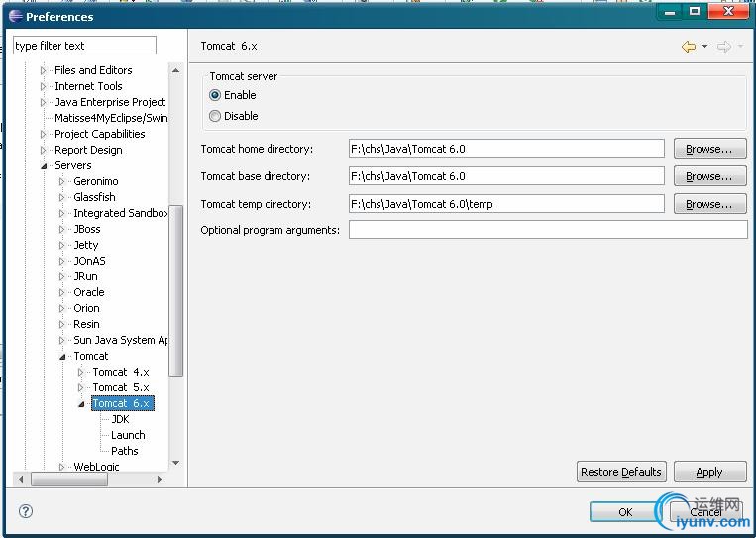Click the Tomcat temp directory field
This screenshot has width=756, height=538.
[x=506, y=204]
